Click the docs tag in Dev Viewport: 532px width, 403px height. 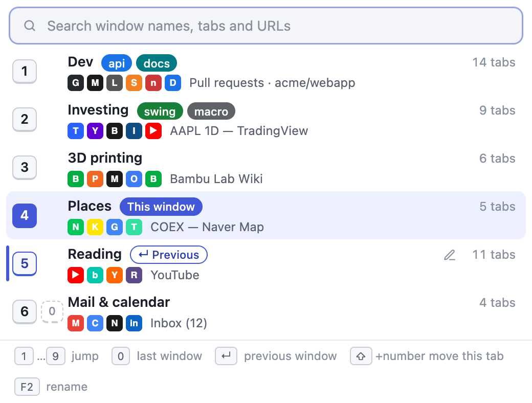[x=157, y=63]
